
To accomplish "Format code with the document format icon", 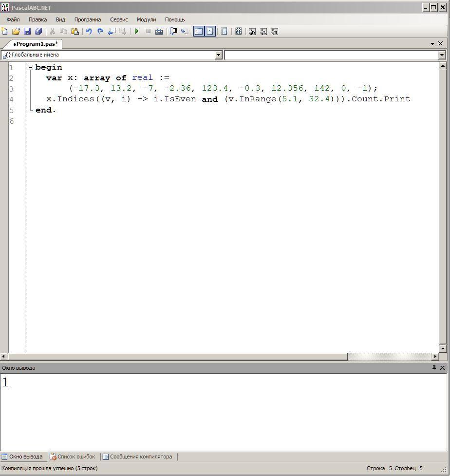I will pos(224,31).
